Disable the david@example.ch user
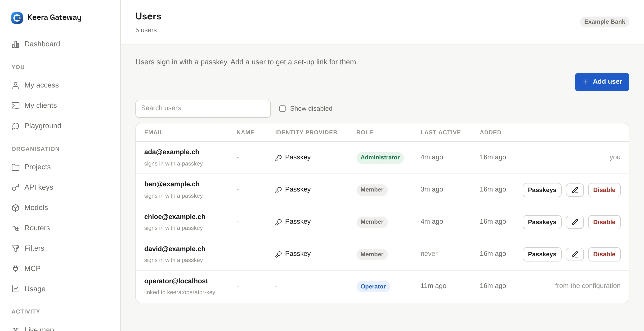The width and height of the screenshot is (644, 331). (604, 254)
